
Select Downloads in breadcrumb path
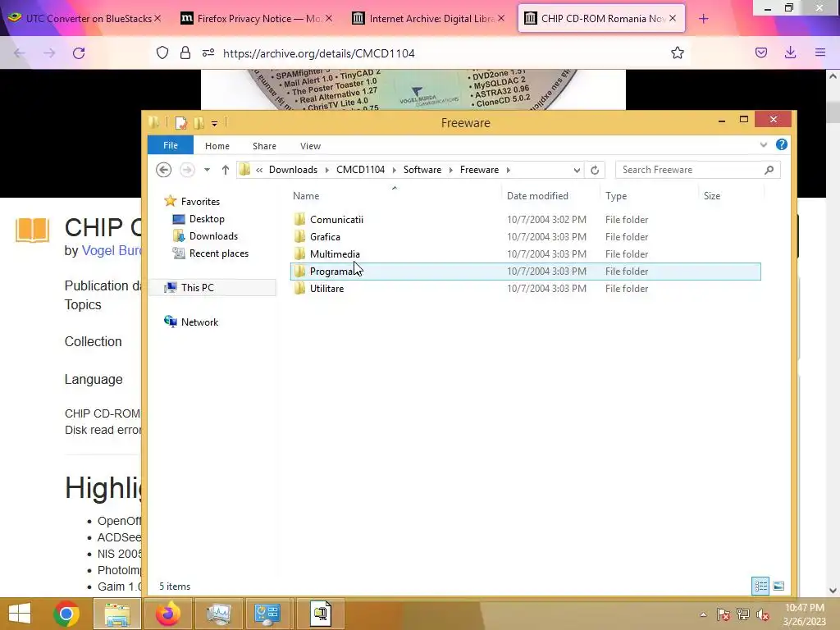pos(293,170)
